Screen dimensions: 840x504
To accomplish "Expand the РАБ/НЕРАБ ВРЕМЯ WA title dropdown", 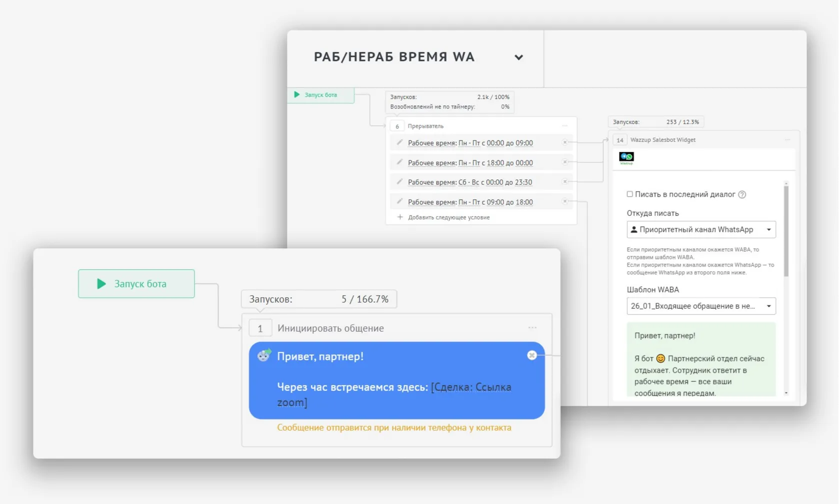I will (x=518, y=57).
